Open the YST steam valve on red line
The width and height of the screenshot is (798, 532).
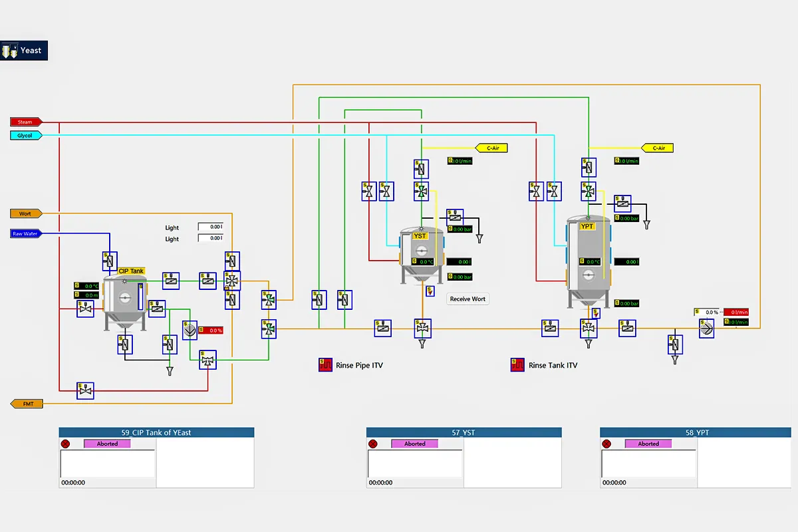pos(368,192)
